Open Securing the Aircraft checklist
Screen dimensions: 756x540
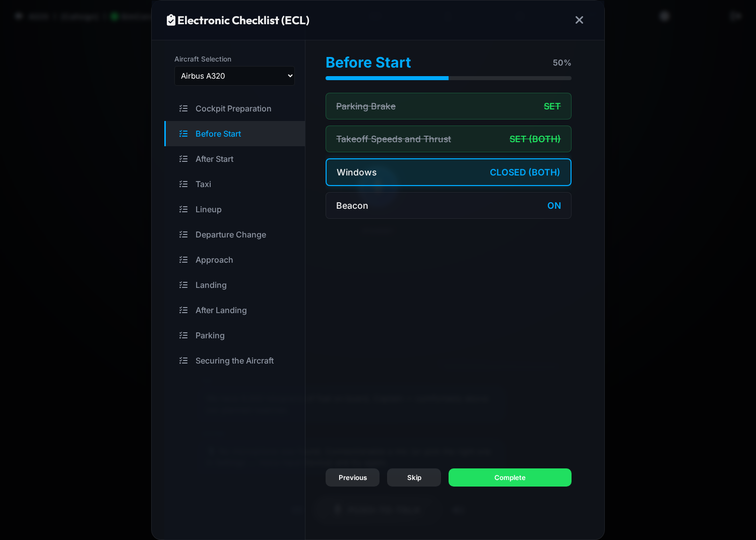coord(235,361)
